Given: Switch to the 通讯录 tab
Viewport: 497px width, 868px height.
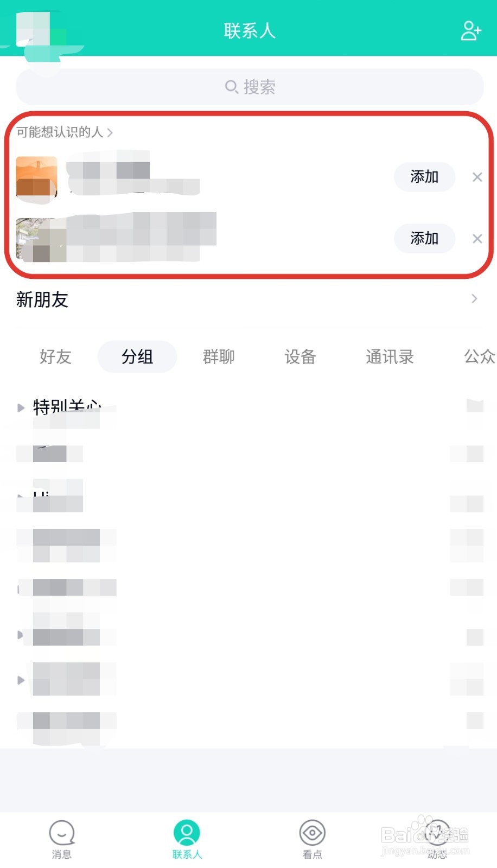Looking at the screenshot, I should point(390,357).
